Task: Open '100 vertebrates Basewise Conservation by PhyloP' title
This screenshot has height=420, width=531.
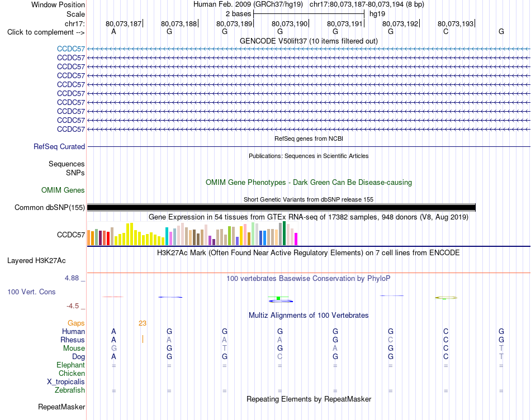Action: [x=309, y=279]
